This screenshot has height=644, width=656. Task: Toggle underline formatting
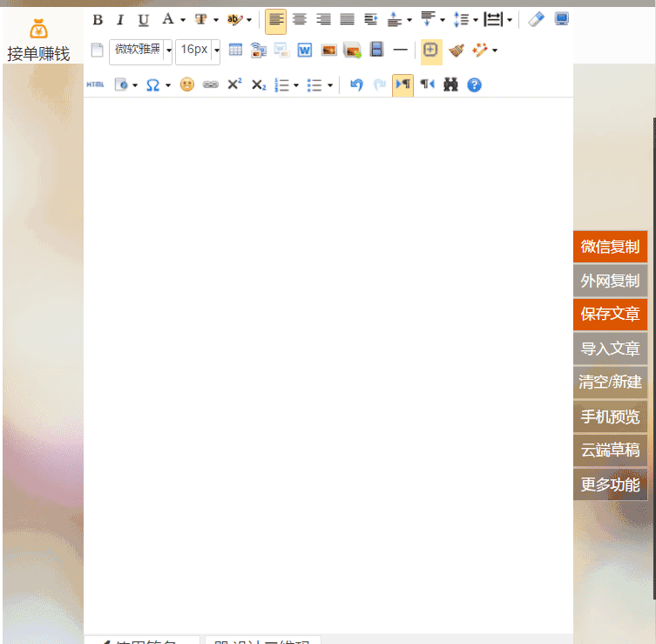coord(144,20)
